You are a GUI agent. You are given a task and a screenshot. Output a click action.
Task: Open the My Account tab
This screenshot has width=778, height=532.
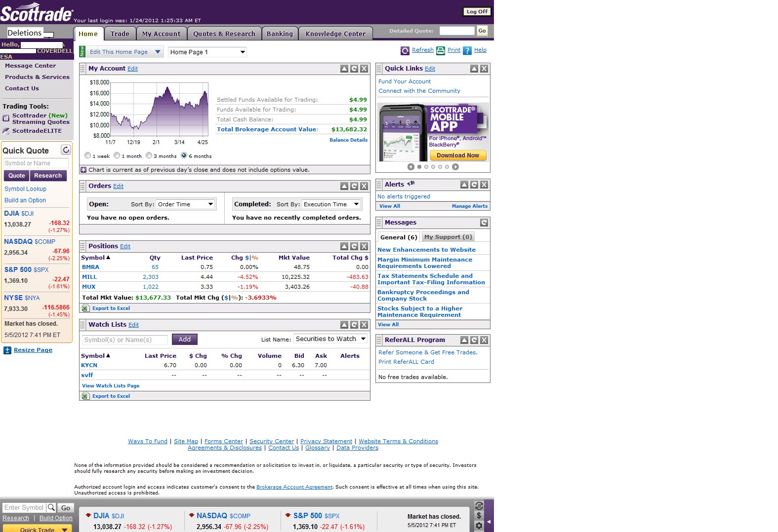pyautogui.click(x=162, y=34)
